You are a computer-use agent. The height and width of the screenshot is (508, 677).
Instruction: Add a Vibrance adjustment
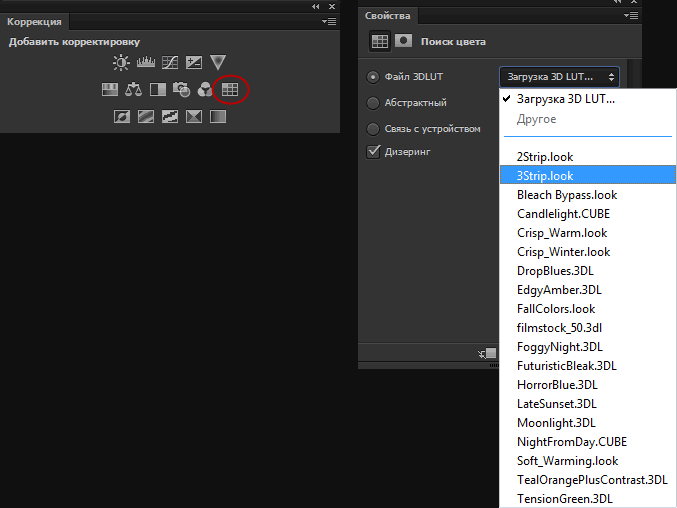[218, 62]
